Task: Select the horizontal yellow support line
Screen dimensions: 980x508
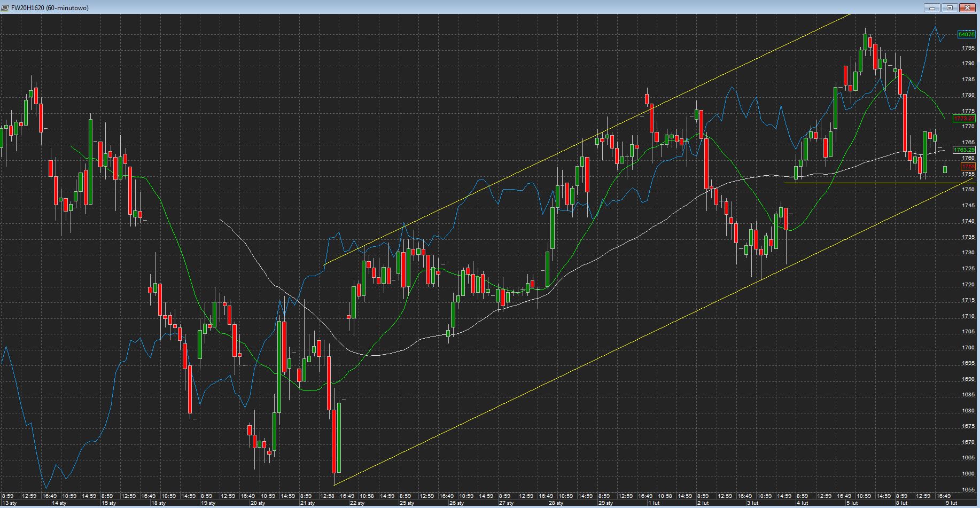Action: pyautogui.click(x=880, y=183)
